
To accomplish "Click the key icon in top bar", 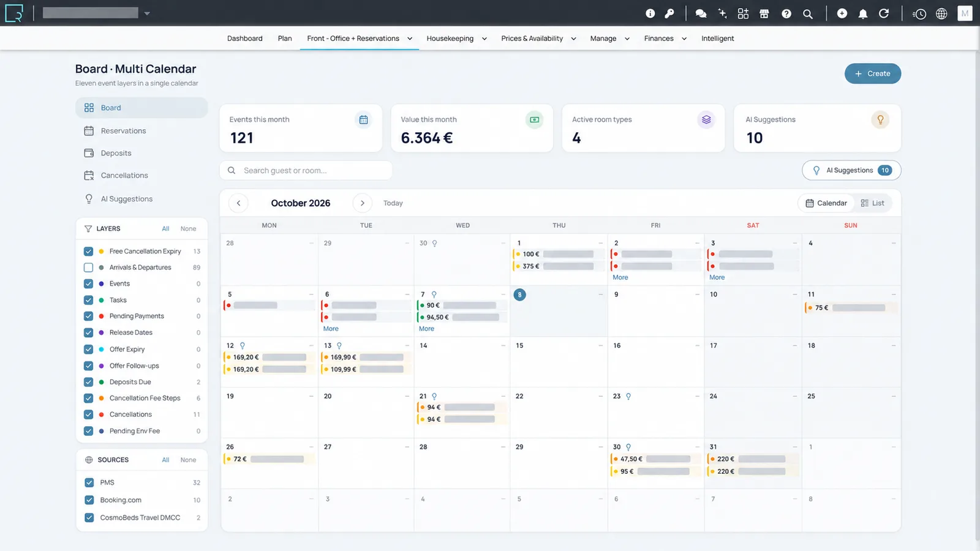I will point(669,13).
